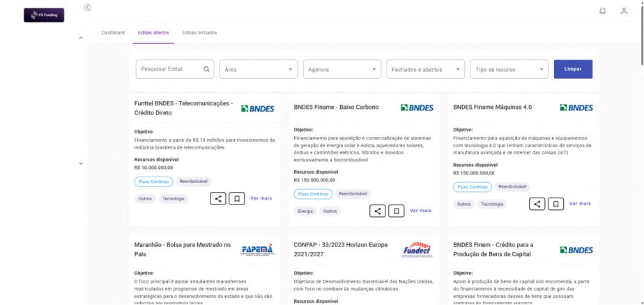Open the Área dropdown
The image size is (644, 305).
(259, 69)
